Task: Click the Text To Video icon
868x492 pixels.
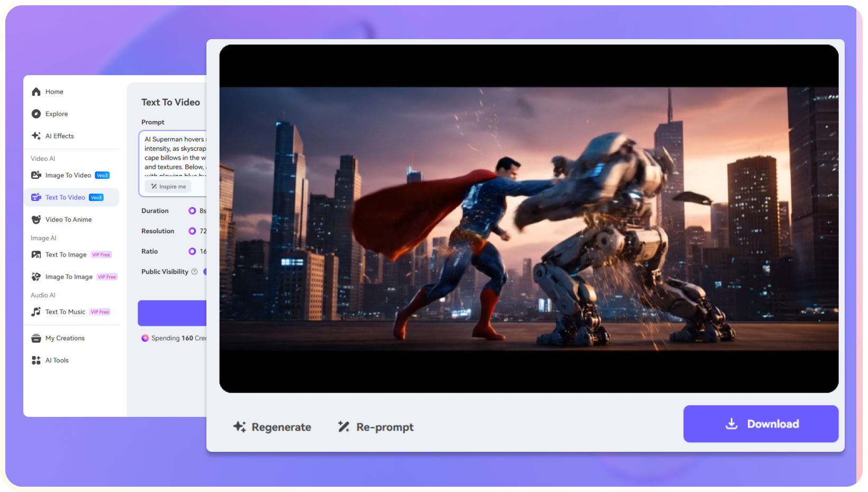Action: pyautogui.click(x=36, y=197)
